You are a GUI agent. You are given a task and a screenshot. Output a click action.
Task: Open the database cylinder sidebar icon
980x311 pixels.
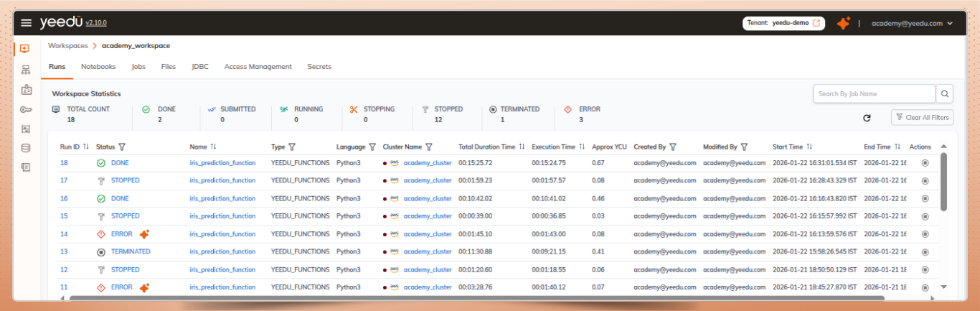pos(26,148)
